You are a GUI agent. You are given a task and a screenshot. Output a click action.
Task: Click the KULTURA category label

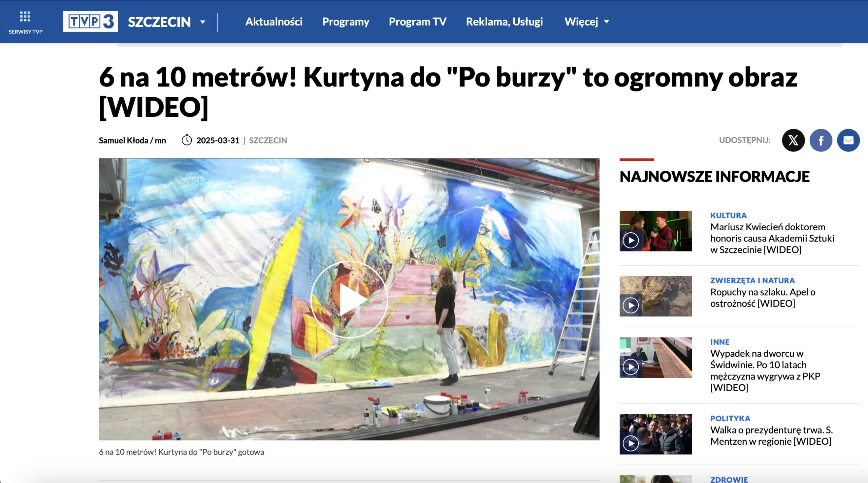[728, 215]
